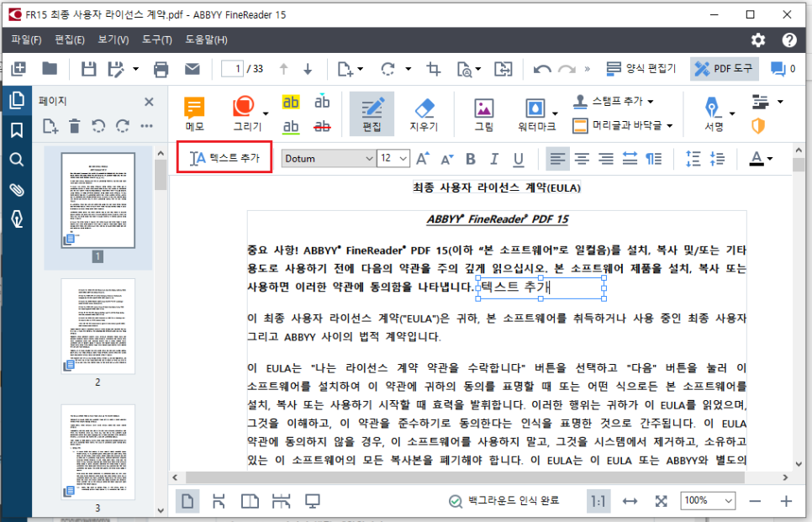Apply underline ab tool
Image resolution: width=812 pixels, height=522 pixels.
point(291,126)
